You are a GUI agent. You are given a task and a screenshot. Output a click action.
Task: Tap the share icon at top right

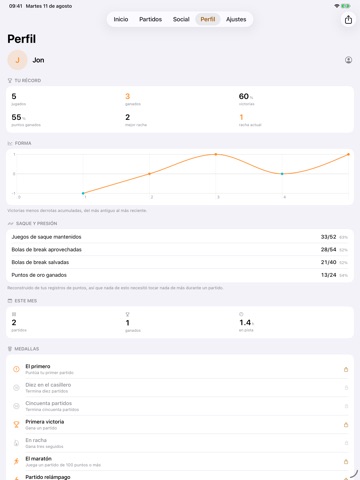[x=348, y=19]
